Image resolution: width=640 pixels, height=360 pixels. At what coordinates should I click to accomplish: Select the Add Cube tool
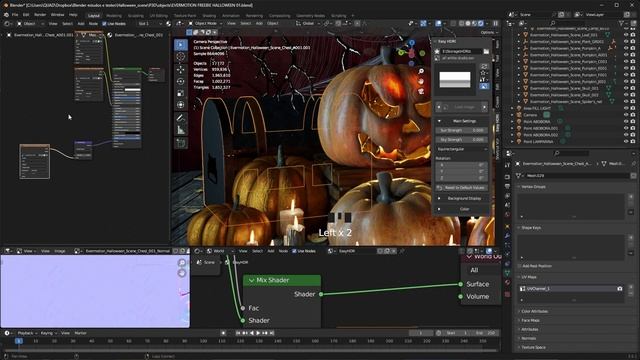pyautogui.click(x=181, y=143)
